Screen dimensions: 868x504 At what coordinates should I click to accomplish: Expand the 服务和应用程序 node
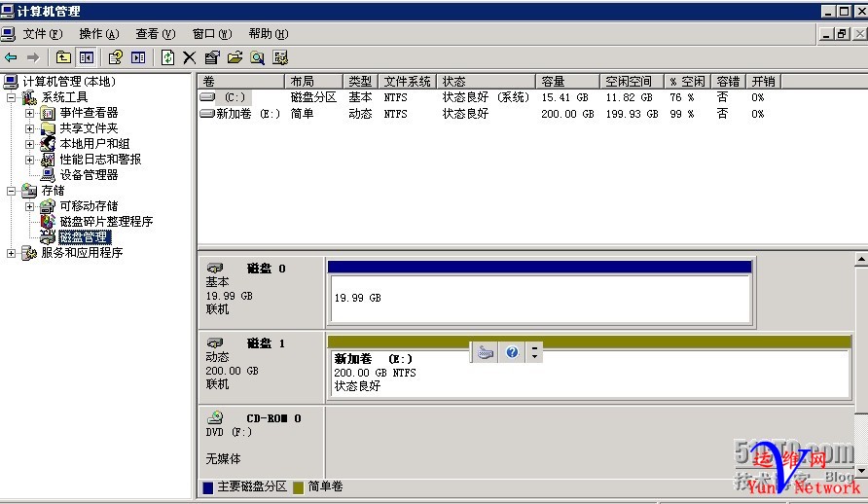(x=11, y=253)
